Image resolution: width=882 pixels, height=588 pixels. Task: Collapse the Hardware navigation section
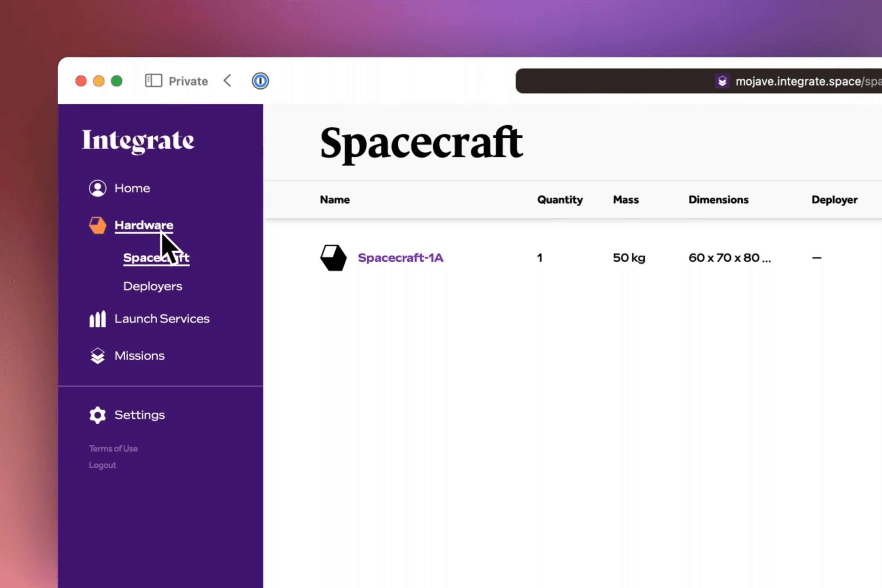[x=144, y=225]
